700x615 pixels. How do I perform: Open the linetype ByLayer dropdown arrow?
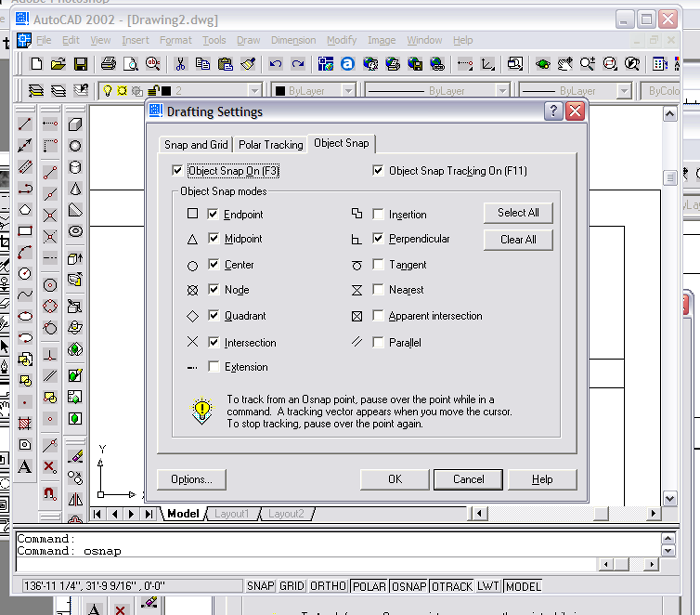[503, 91]
